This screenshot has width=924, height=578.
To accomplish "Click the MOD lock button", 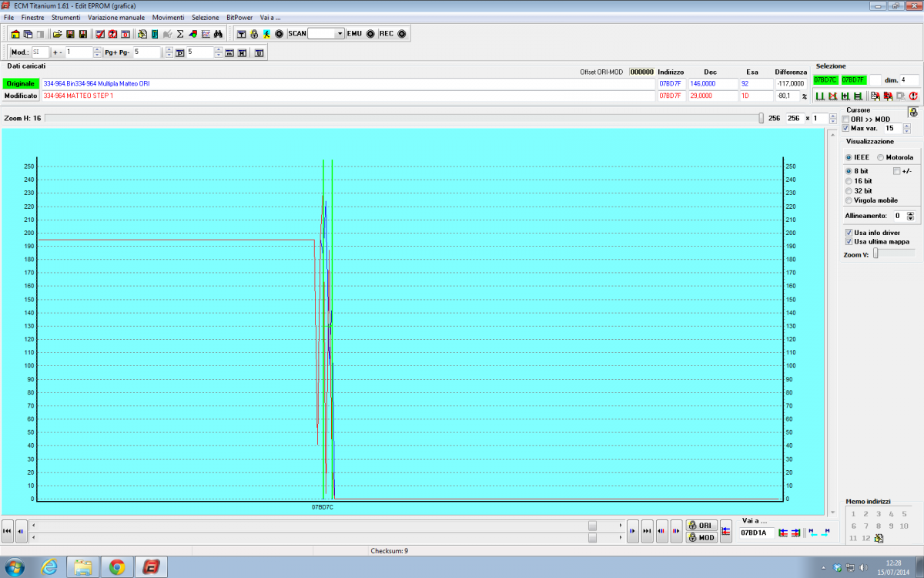I will [701, 537].
